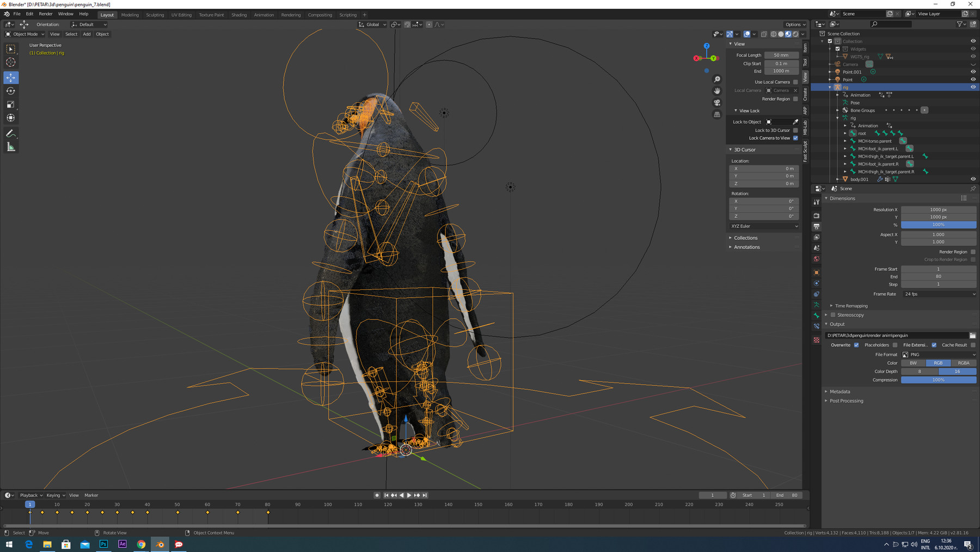Viewport: 980px width, 552px height.
Task: Click the zoom magnifier viewport icon
Action: [717, 80]
